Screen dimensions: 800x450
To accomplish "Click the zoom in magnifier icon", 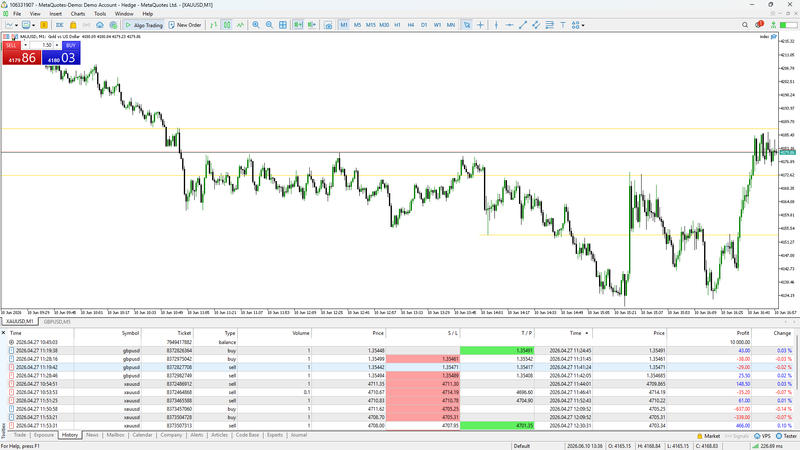I will pos(256,24).
